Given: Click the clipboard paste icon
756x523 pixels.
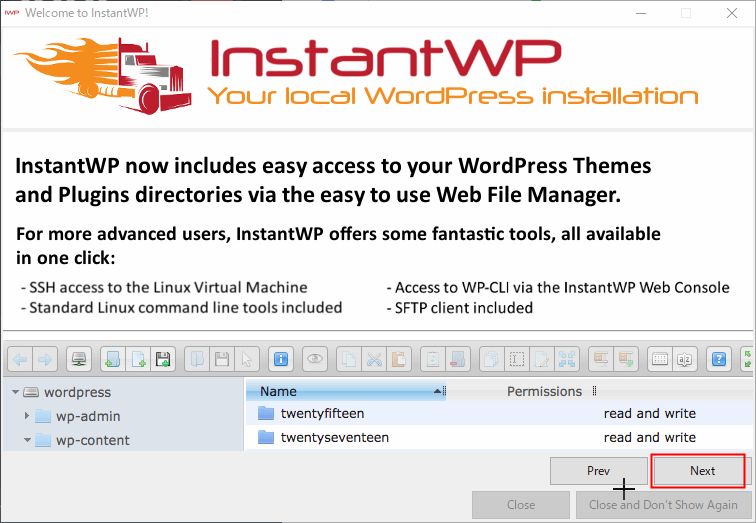Looking at the screenshot, I should [x=399, y=359].
